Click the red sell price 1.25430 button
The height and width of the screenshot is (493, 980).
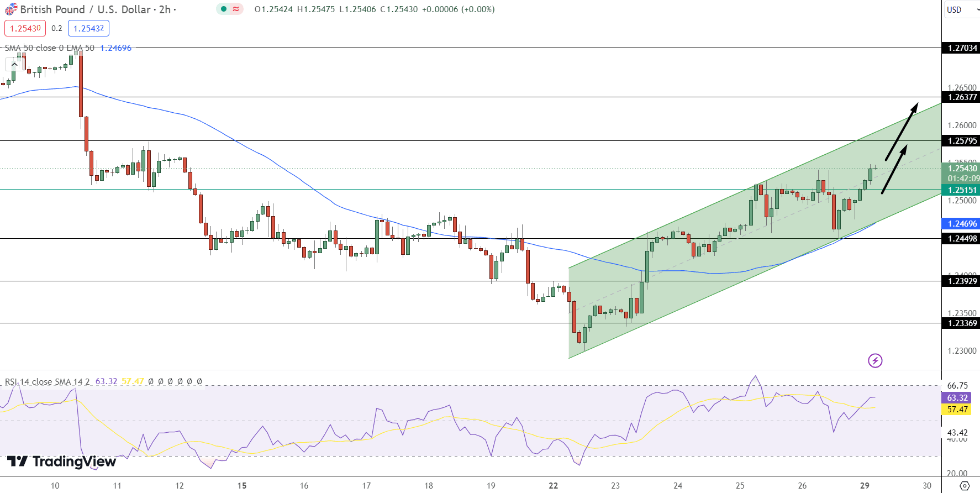(x=25, y=28)
